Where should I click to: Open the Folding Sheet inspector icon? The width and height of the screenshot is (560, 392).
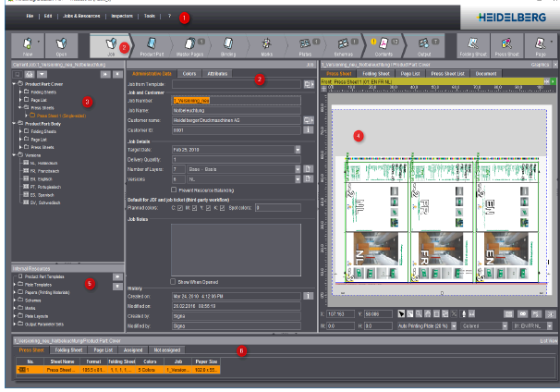[473, 45]
